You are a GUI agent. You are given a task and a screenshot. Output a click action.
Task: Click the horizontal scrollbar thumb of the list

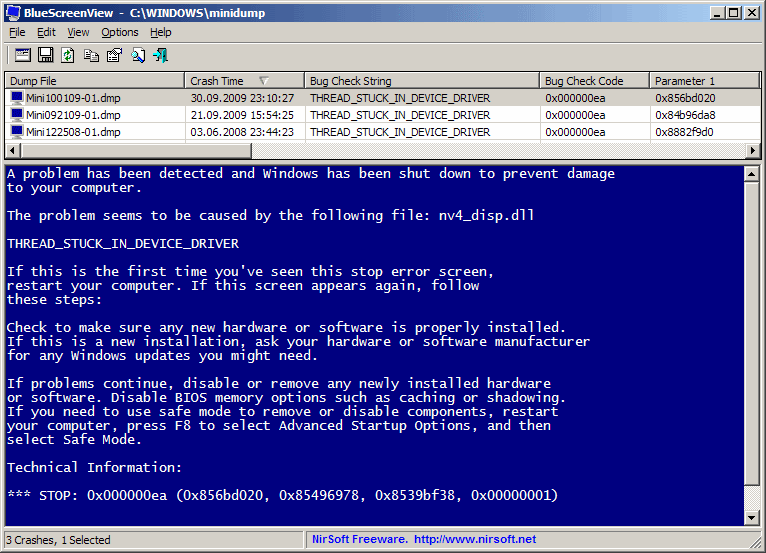pos(136,150)
